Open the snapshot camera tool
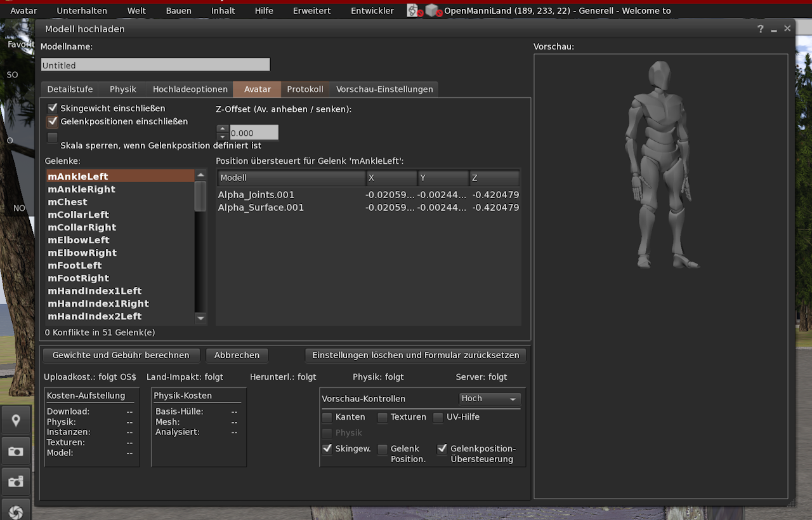Image resolution: width=812 pixels, height=520 pixels. pos(16,451)
